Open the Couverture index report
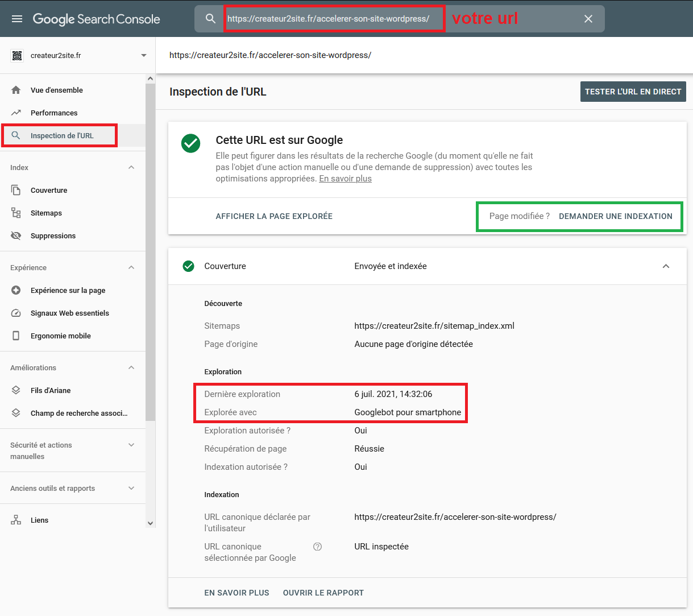The image size is (693, 616). [49, 190]
